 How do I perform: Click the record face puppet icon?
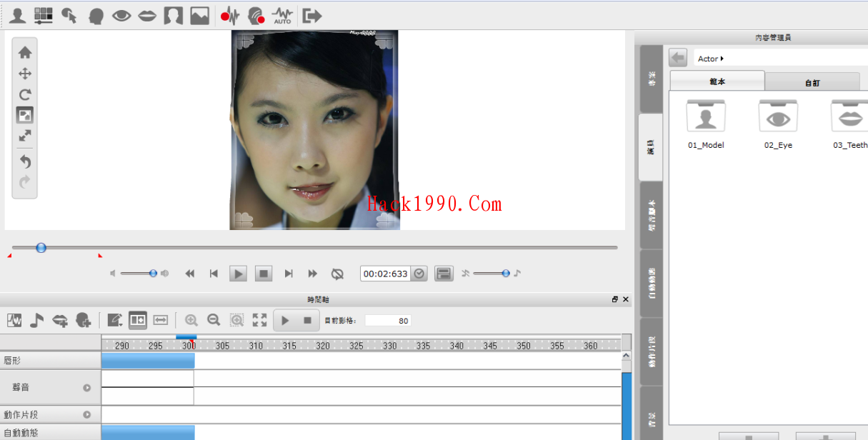tap(256, 15)
